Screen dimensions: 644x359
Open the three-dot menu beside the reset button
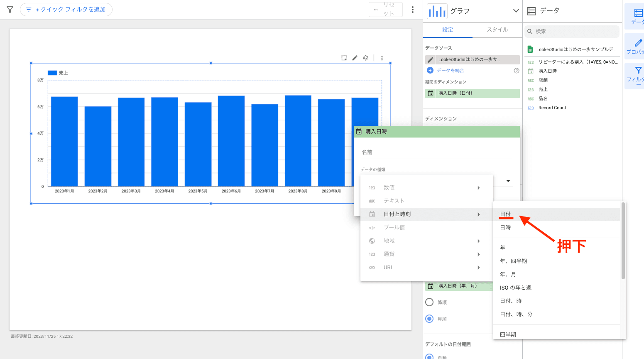point(412,10)
